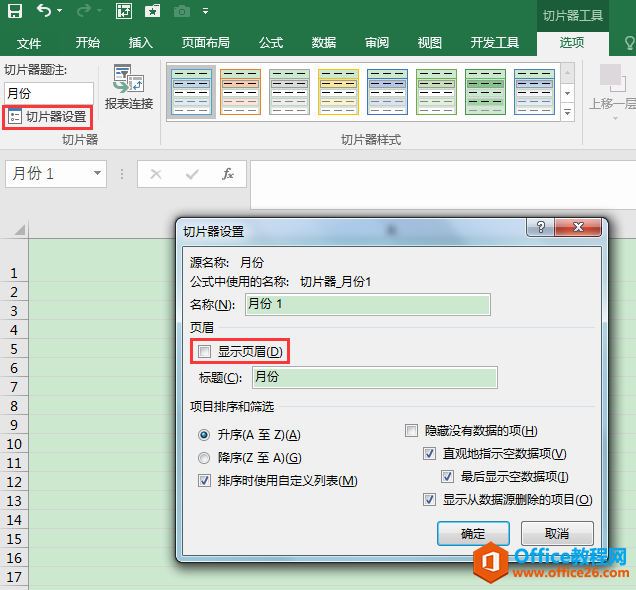
Task: Save the workbook using the floppy icon
Action: (15, 11)
